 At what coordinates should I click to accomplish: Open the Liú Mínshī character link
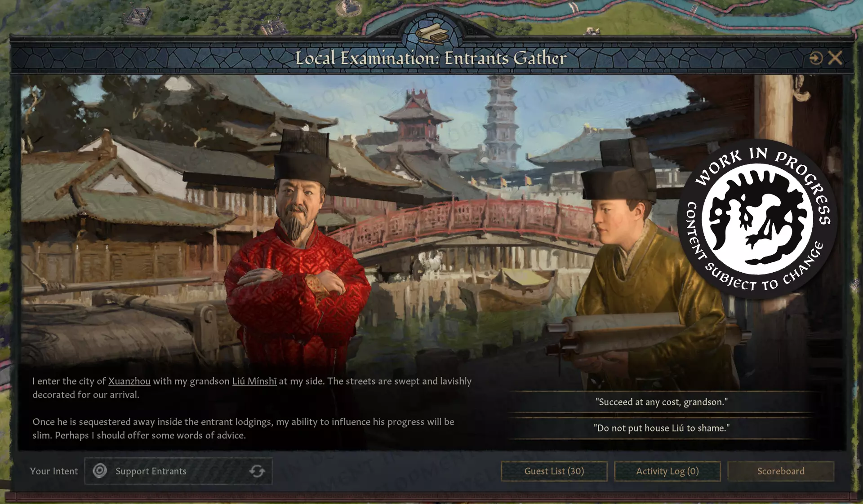pyautogui.click(x=254, y=381)
